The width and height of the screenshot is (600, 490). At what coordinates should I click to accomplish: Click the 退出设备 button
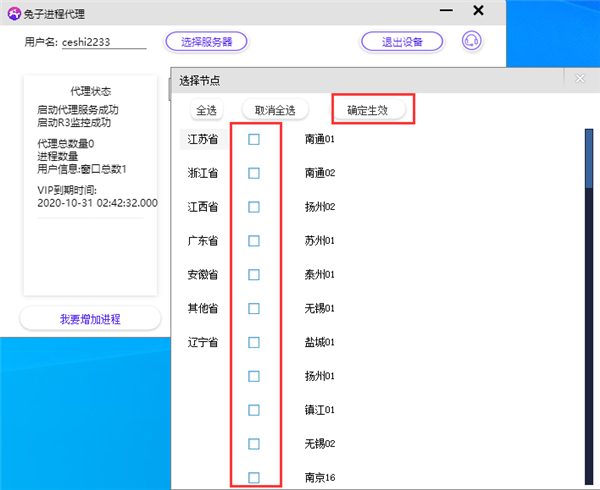pyautogui.click(x=402, y=41)
